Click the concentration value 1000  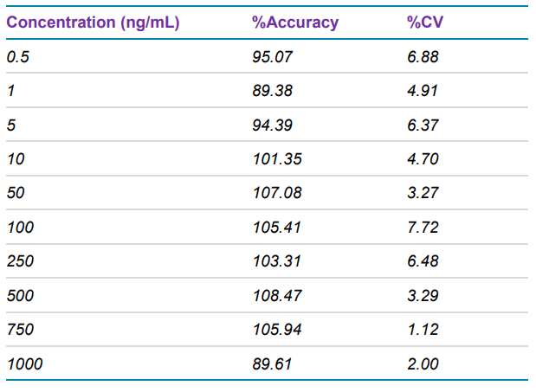point(23,364)
